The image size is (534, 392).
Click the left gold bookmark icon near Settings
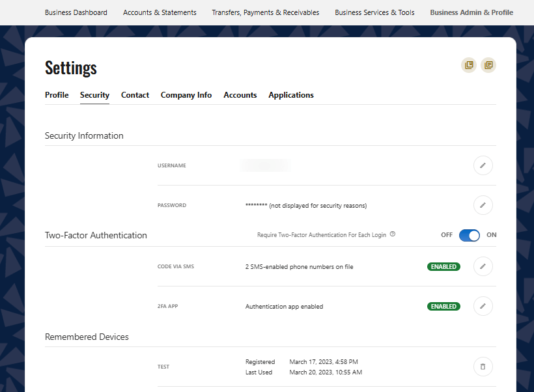(x=468, y=65)
